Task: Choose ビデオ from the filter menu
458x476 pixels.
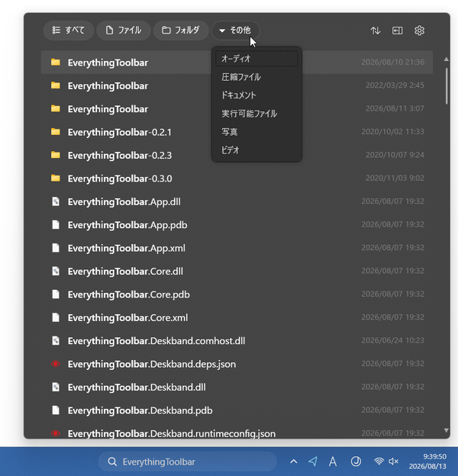Action: point(256,150)
